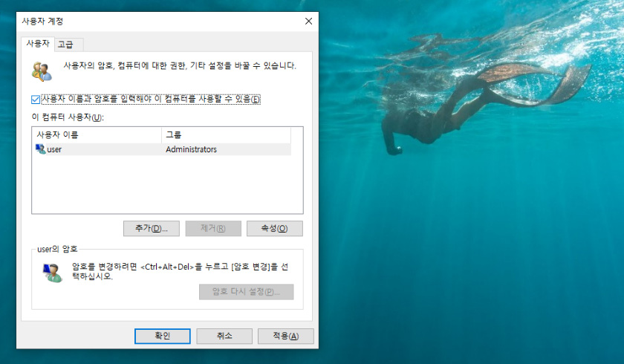Click the user icon in password section

point(53,273)
